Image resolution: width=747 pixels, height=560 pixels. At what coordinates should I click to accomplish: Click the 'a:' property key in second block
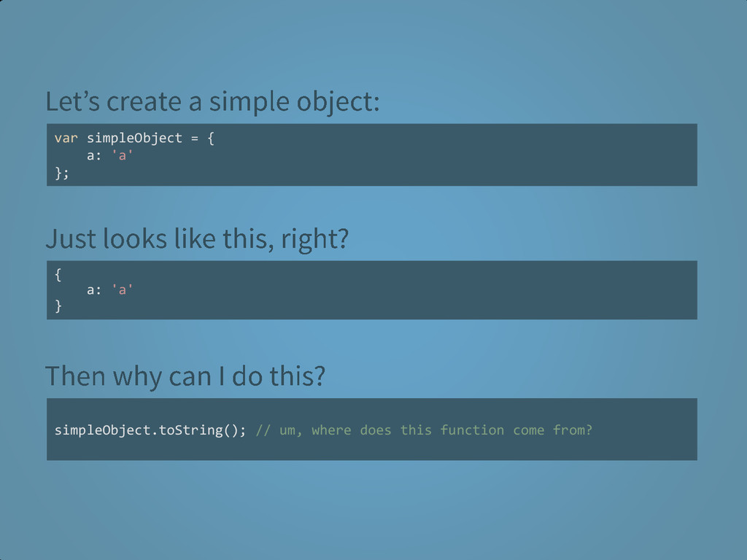pyautogui.click(x=94, y=290)
